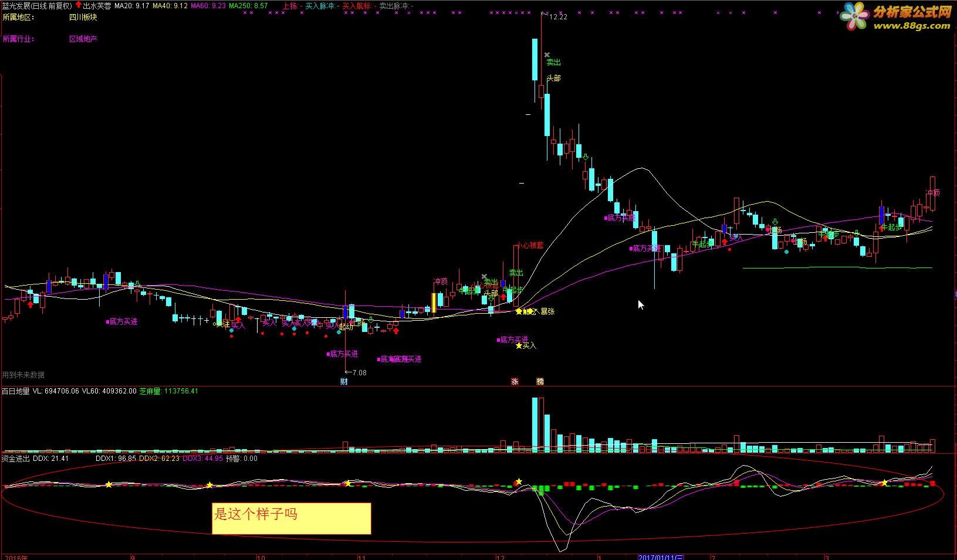The width and height of the screenshot is (957, 560).
Task: Click the red arrow before 出水芙蓉
Action: click(78, 5)
